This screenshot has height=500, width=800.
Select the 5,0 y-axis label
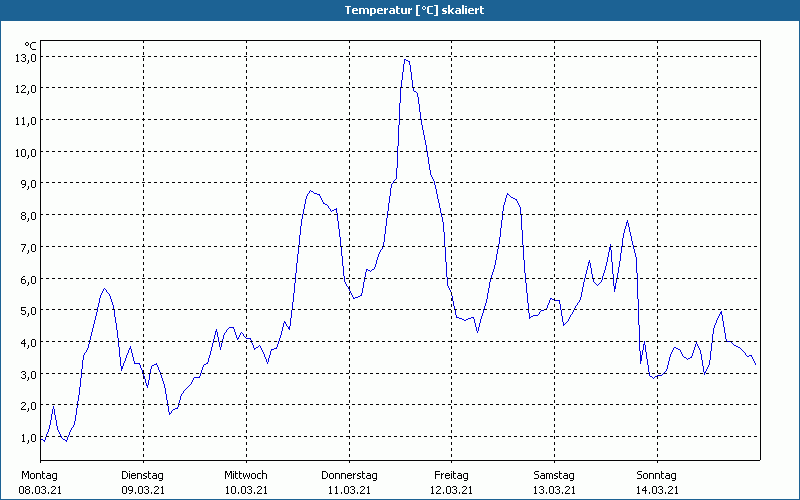pos(28,311)
